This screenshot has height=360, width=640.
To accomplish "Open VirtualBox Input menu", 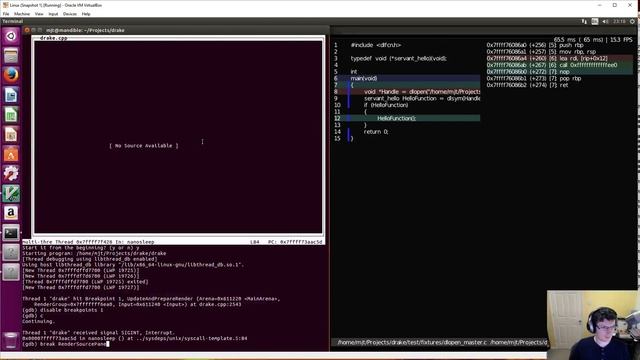I will pos(53,14).
